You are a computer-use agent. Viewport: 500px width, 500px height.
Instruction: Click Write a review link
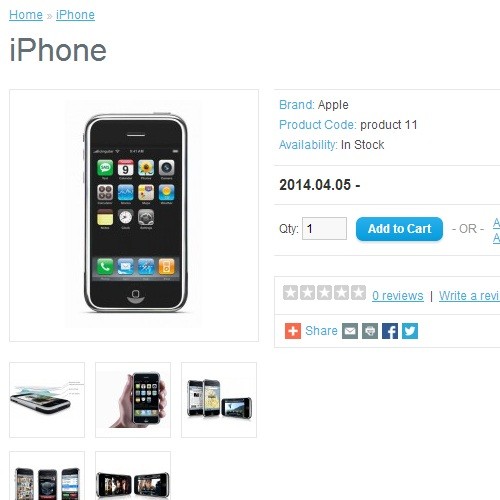tap(469, 296)
